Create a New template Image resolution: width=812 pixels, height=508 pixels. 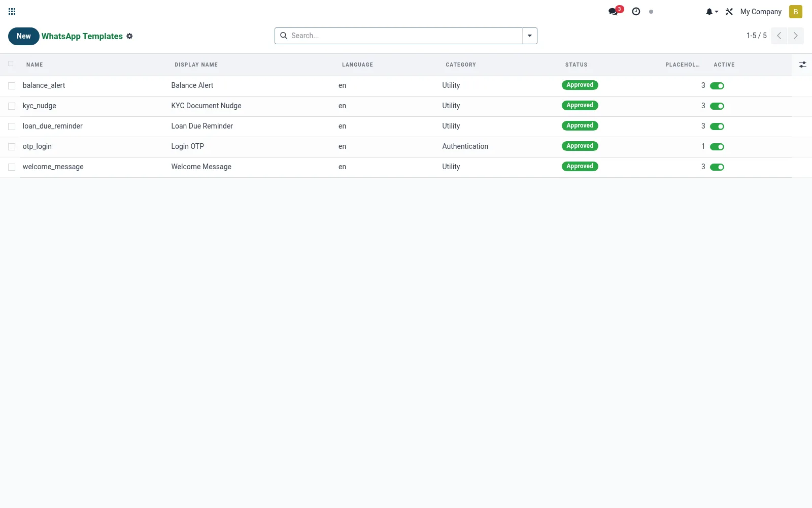click(x=24, y=36)
